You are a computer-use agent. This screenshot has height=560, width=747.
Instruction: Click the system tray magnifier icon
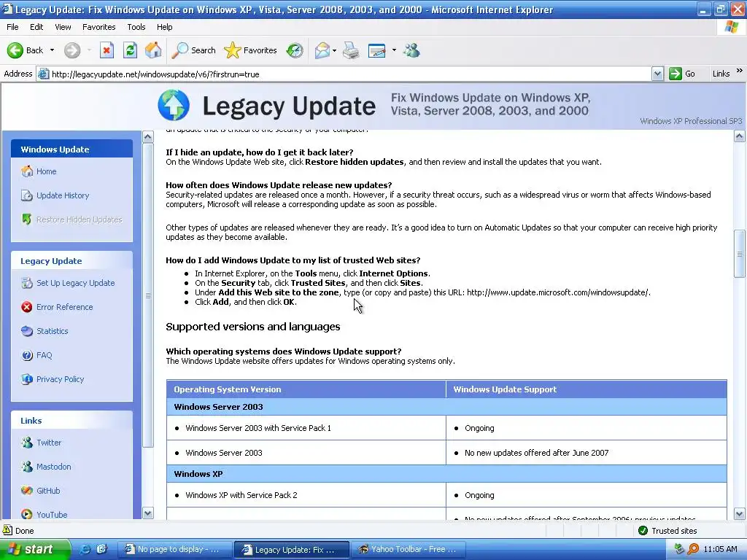(693, 549)
